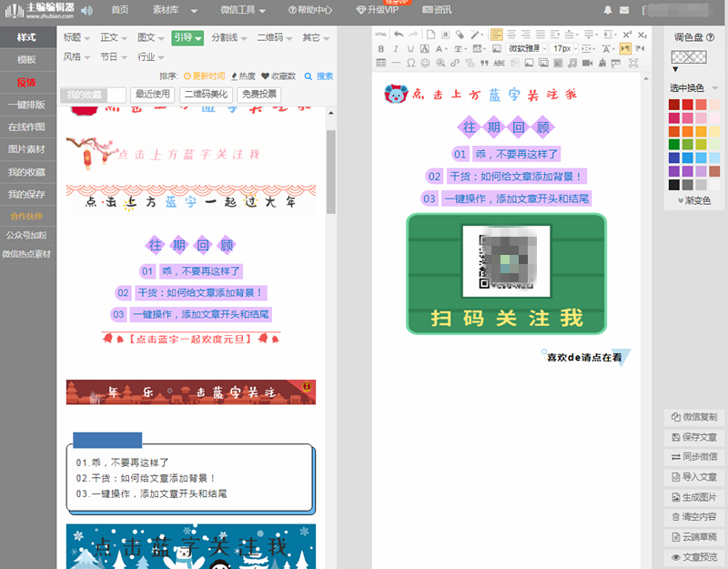728x569 pixels.
Task: Insert a blockquote
Action: pos(484,63)
